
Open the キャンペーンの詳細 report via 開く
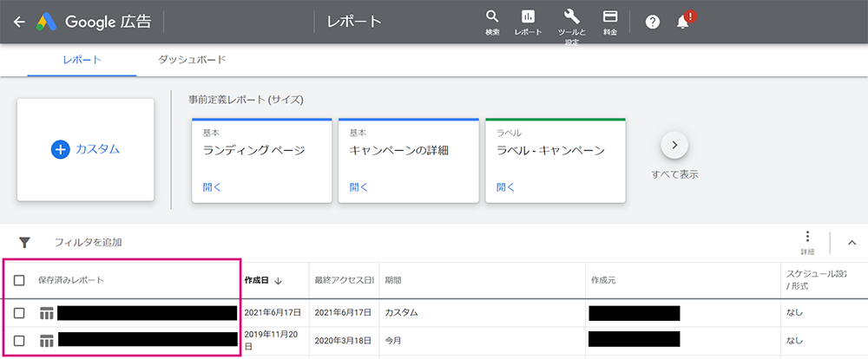(x=358, y=187)
